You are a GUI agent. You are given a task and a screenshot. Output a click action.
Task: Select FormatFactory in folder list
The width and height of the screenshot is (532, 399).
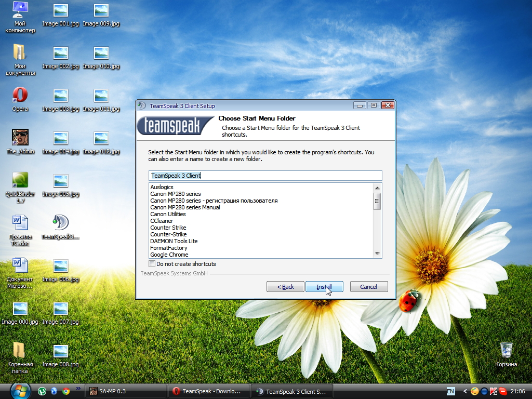point(169,248)
